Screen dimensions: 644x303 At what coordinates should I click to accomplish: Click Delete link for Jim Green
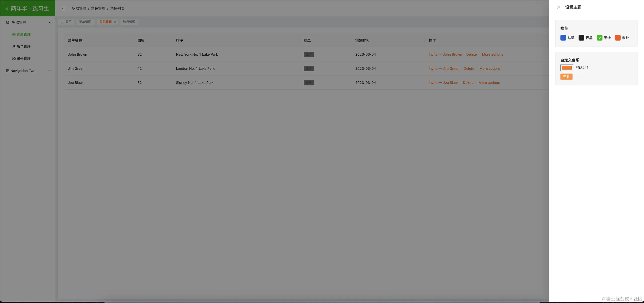(x=469, y=69)
